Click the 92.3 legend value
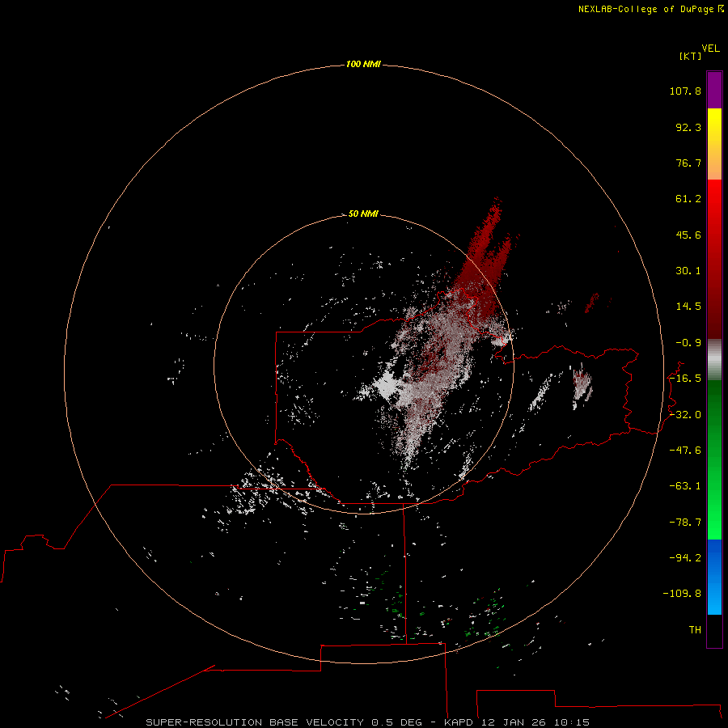 click(688, 127)
